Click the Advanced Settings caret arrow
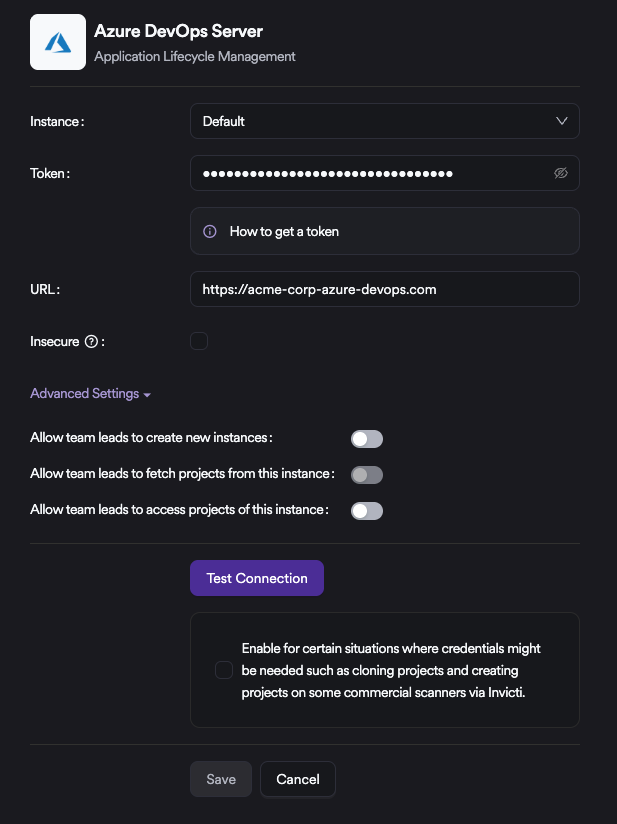 click(147, 395)
